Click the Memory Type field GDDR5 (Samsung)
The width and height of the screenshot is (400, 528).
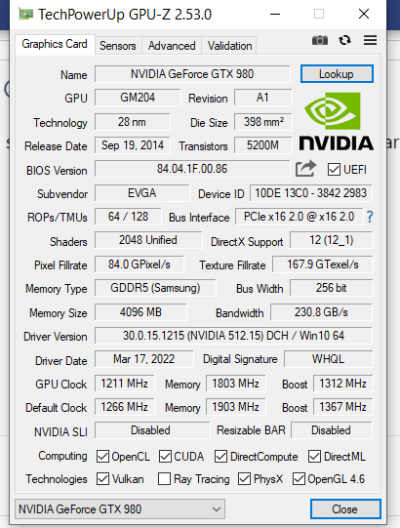pyautogui.click(x=155, y=288)
